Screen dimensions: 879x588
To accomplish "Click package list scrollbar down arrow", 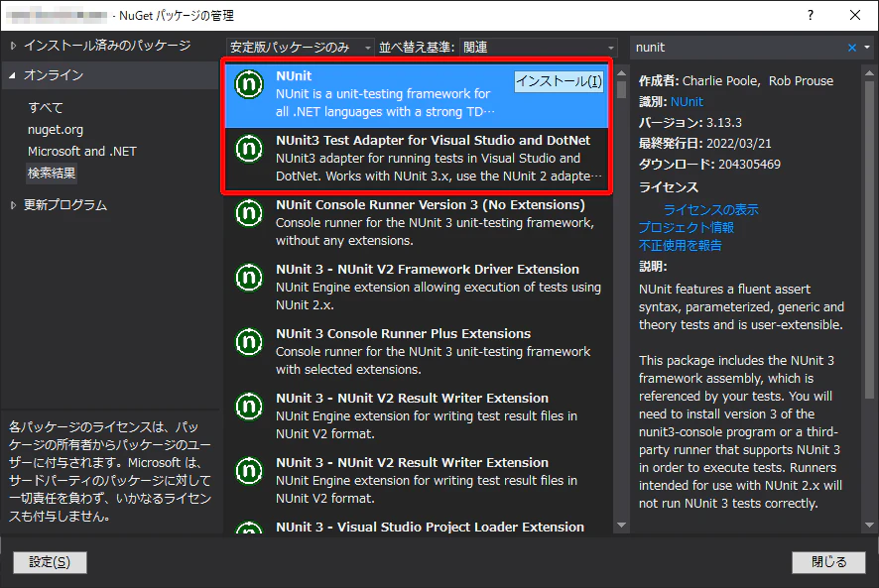I will coord(621,526).
